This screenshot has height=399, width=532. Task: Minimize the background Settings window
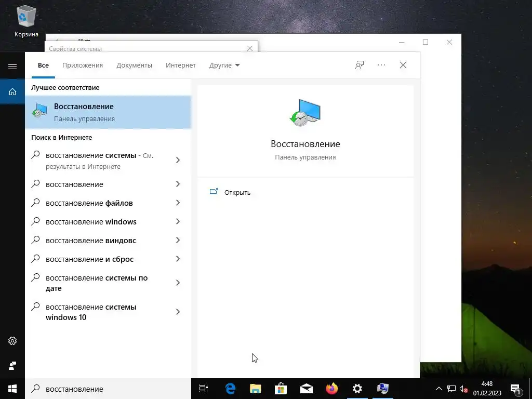pyautogui.click(x=402, y=42)
